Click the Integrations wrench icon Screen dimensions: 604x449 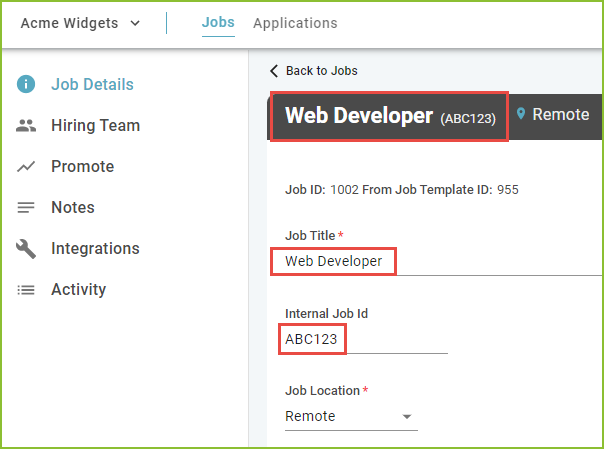pyautogui.click(x=26, y=249)
